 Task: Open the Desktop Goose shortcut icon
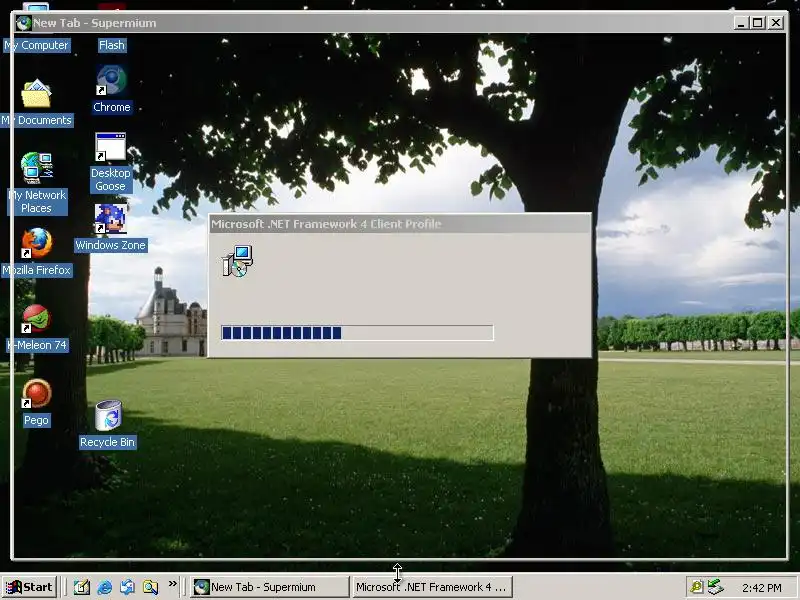click(x=111, y=147)
